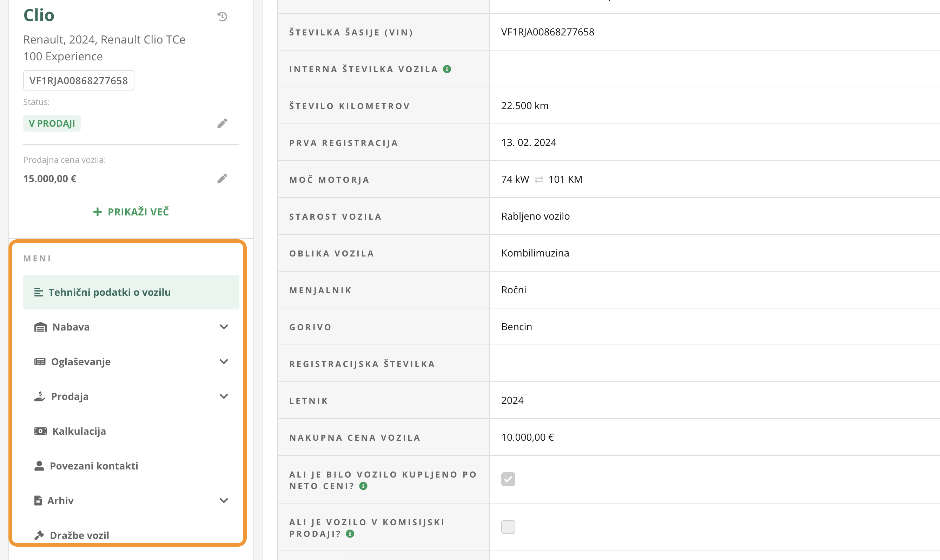Open Kalkulacija menu item
Image resolution: width=940 pixels, height=560 pixels.
coord(79,431)
